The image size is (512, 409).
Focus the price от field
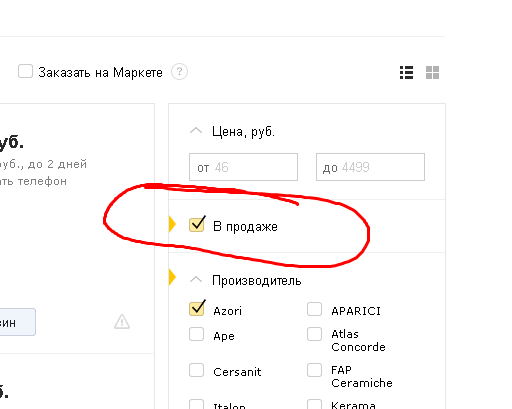click(x=243, y=167)
